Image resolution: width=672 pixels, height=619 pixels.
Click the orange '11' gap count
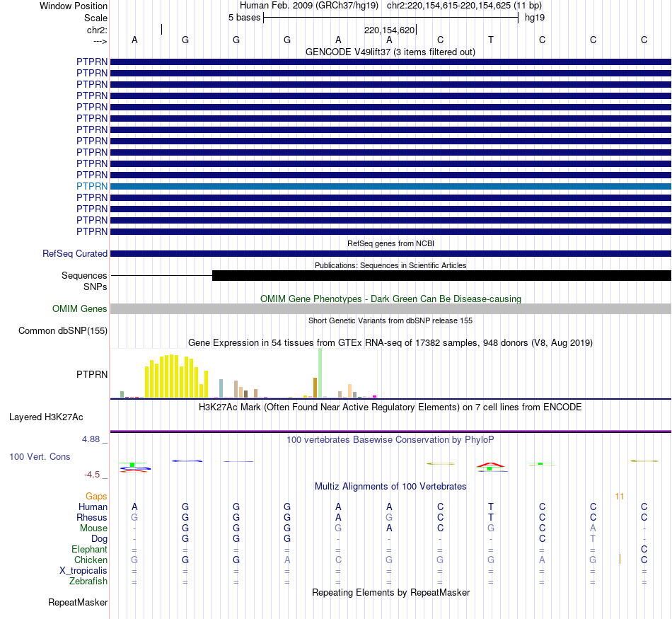[619, 497]
